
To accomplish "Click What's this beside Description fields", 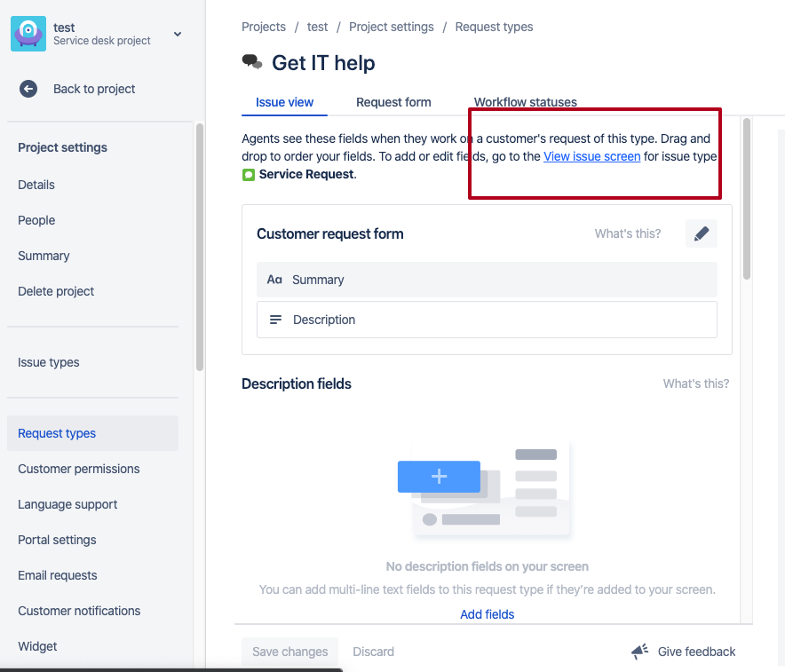I will coord(696,383).
